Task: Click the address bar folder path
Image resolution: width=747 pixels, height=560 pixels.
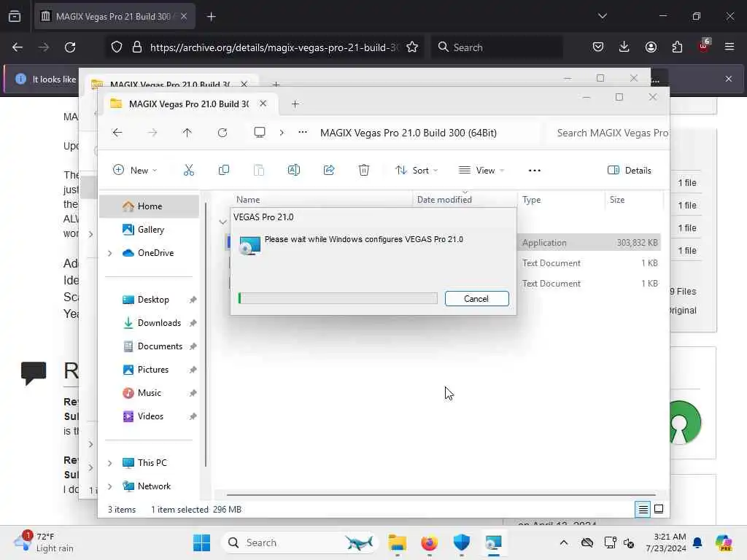Action: (409, 133)
